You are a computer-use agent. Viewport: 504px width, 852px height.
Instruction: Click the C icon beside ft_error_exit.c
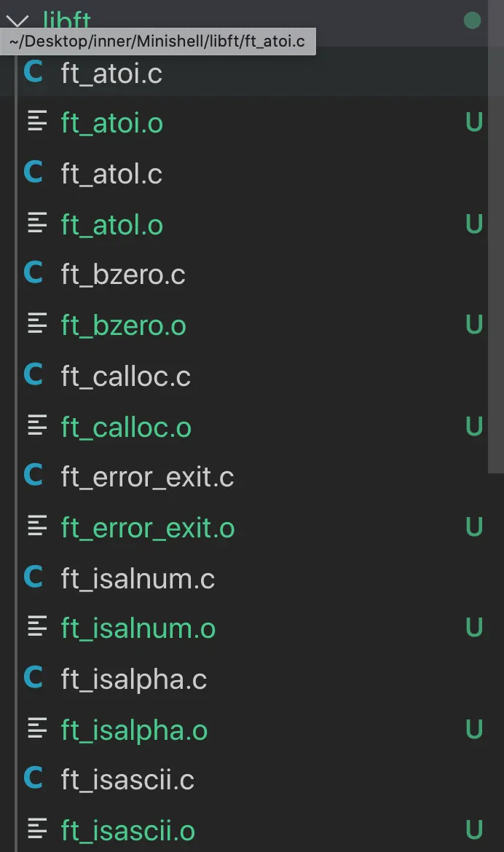point(34,477)
